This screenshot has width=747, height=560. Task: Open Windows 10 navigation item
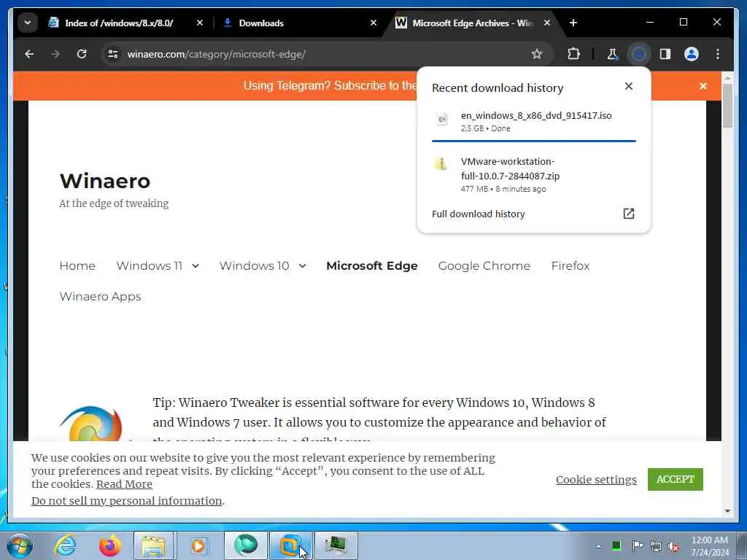(254, 265)
